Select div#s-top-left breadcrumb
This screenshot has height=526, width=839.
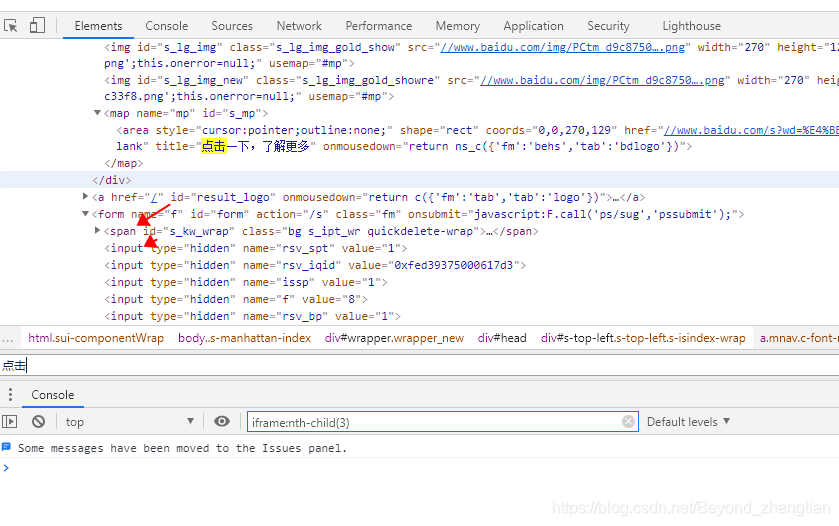coord(643,338)
